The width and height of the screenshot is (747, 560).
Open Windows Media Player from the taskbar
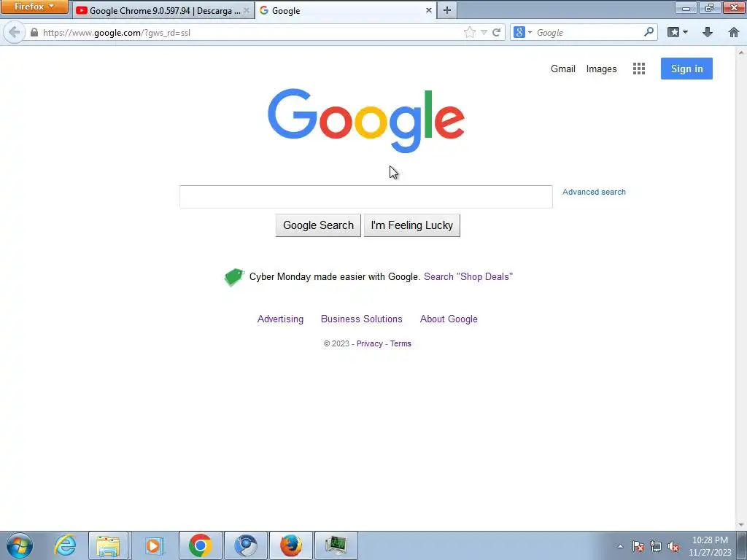pyautogui.click(x=153, y=545)
